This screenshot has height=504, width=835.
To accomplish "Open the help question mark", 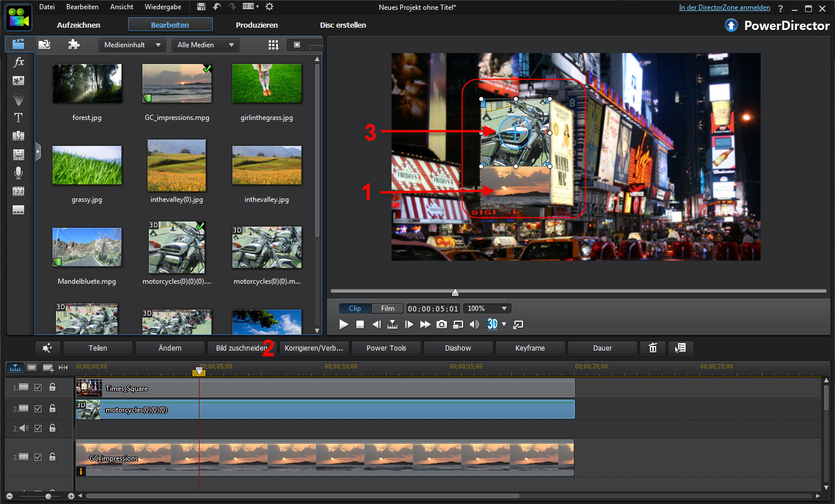I will point(781,9).
